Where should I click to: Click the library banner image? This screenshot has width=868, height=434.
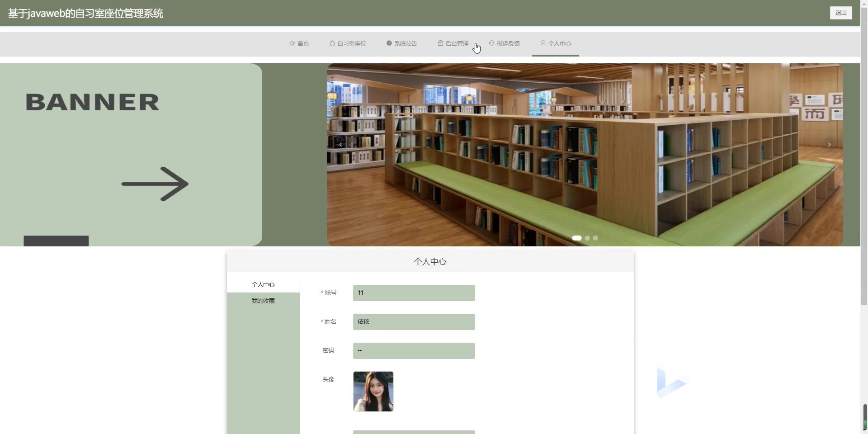[x=585, y=155]
